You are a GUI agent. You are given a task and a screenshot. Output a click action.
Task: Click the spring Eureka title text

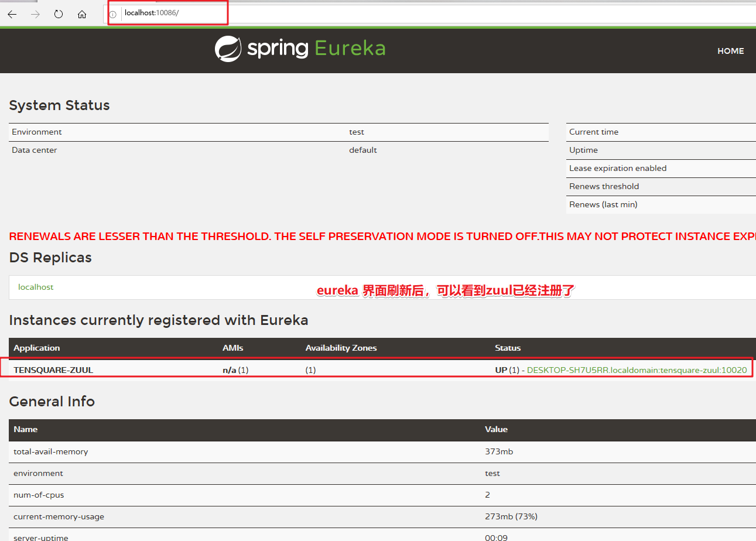(316, 49)
